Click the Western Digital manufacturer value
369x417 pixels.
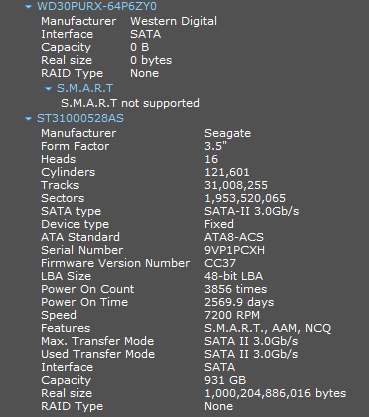click(x=173, y=21)
